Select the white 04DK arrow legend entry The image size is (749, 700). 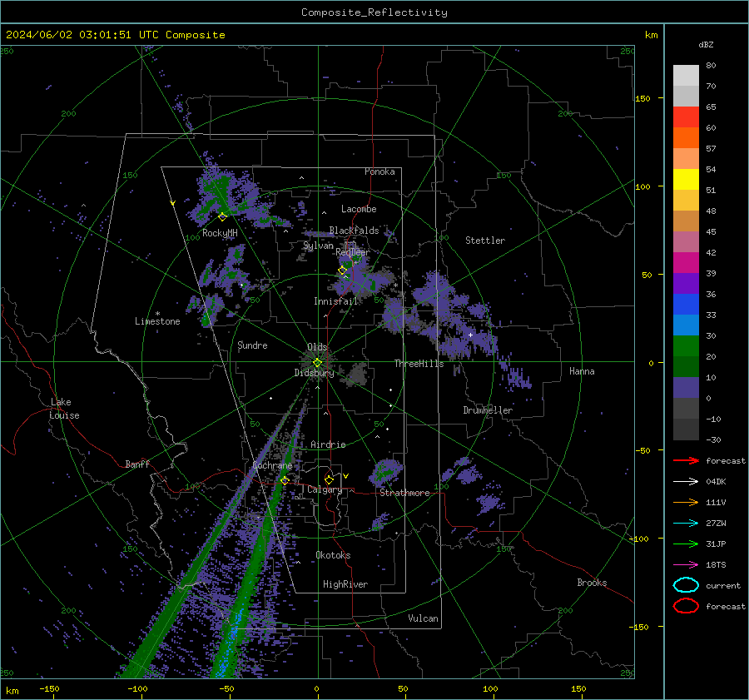pyautogui.click(x=686, y=482)
